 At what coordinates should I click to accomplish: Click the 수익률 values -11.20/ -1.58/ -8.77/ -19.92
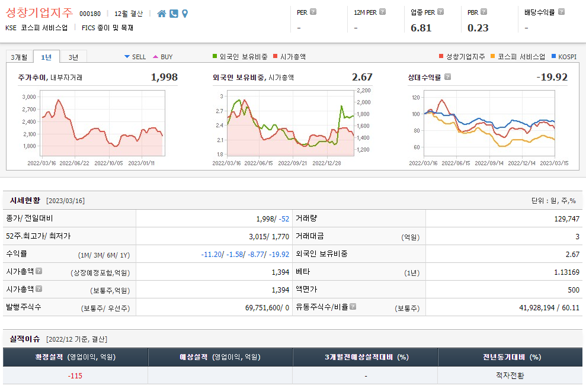click(245, 254)
